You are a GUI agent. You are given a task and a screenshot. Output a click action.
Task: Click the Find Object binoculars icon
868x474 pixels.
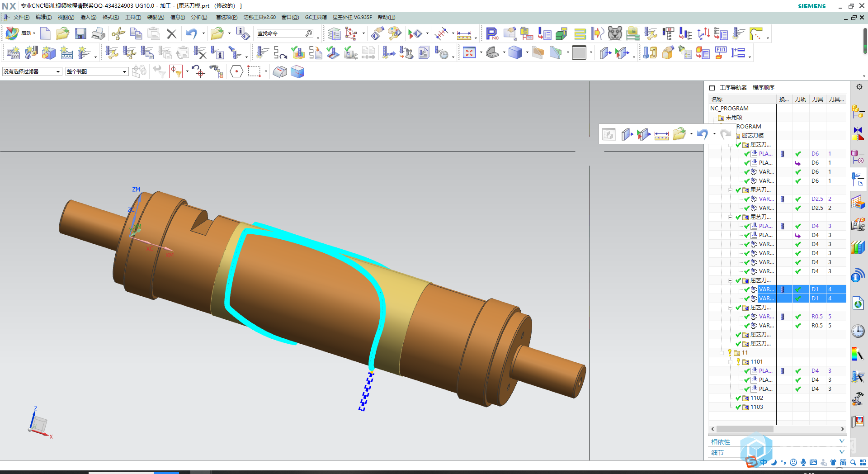click(216, 71)
